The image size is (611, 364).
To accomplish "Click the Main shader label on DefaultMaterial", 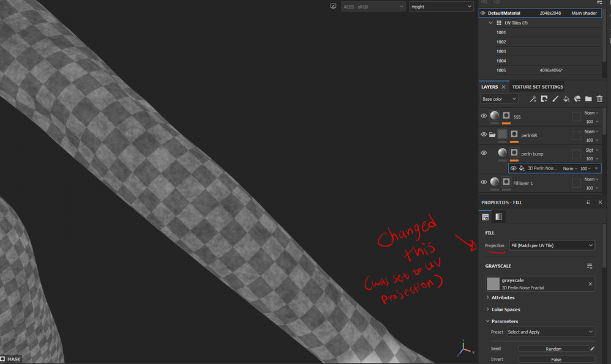I will (x=583, y=13).
